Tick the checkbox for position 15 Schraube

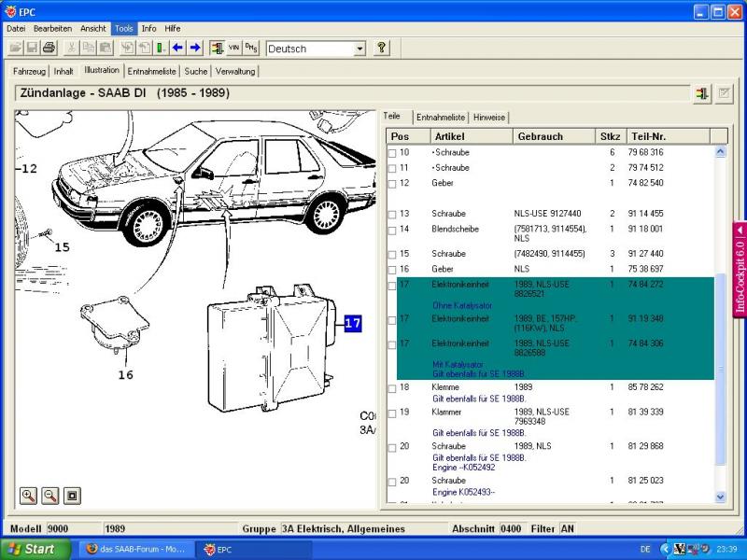(x=392, y=255)
